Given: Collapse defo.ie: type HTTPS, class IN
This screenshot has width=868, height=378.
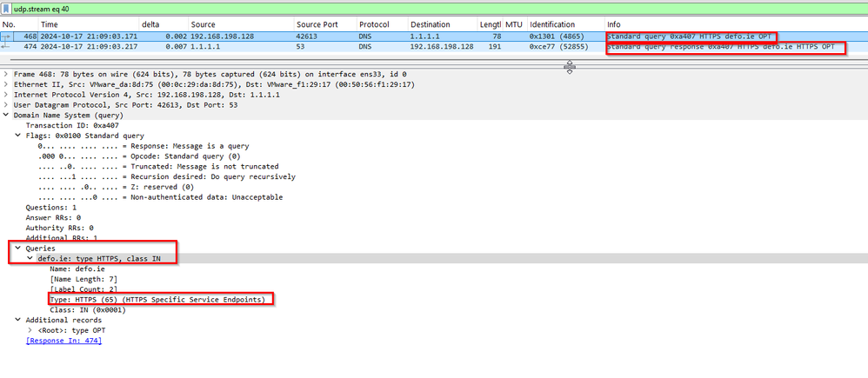Looking at the screenshot, I should (30, 258).
